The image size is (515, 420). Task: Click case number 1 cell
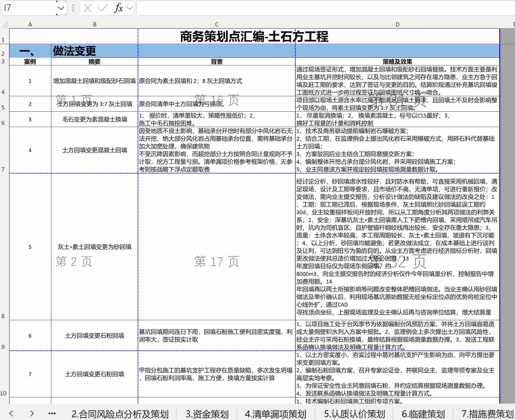[x=30, y=81]
